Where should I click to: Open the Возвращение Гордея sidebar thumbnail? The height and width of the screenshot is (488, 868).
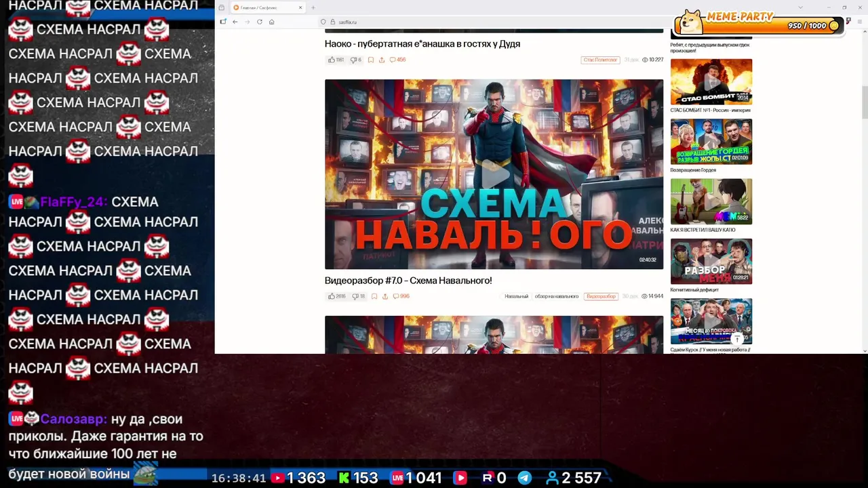coord(711,142)
